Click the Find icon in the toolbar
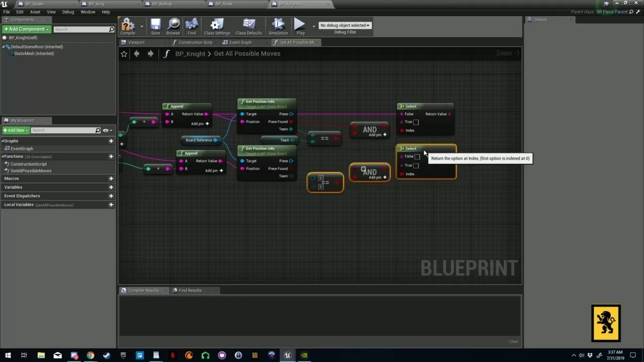This screenshot has width=644, height=362. click(191, 25)
